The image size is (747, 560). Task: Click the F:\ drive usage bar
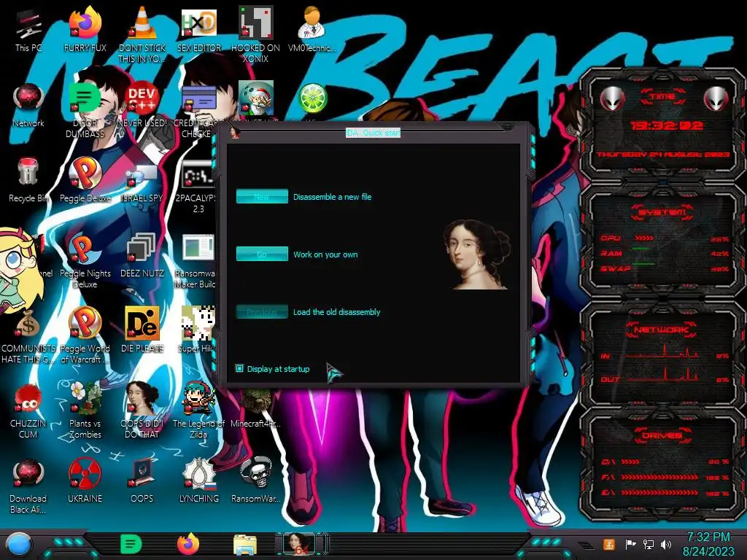point(659,477)
